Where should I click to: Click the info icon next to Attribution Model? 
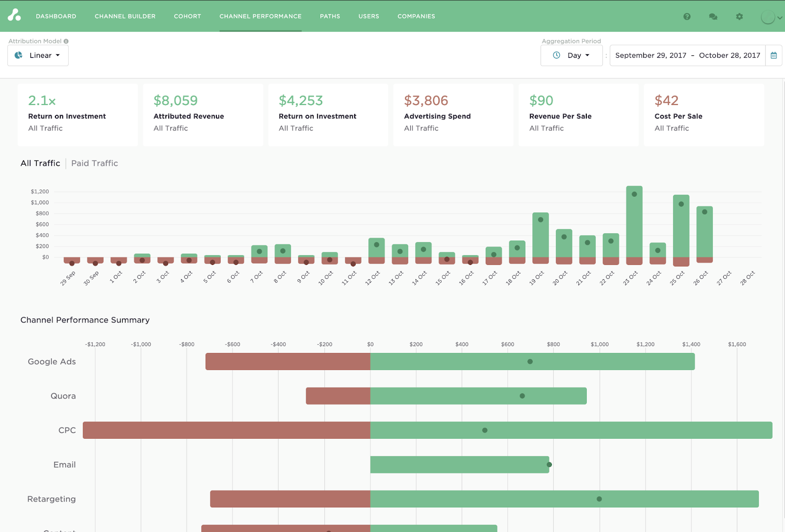tap(67, 41)
